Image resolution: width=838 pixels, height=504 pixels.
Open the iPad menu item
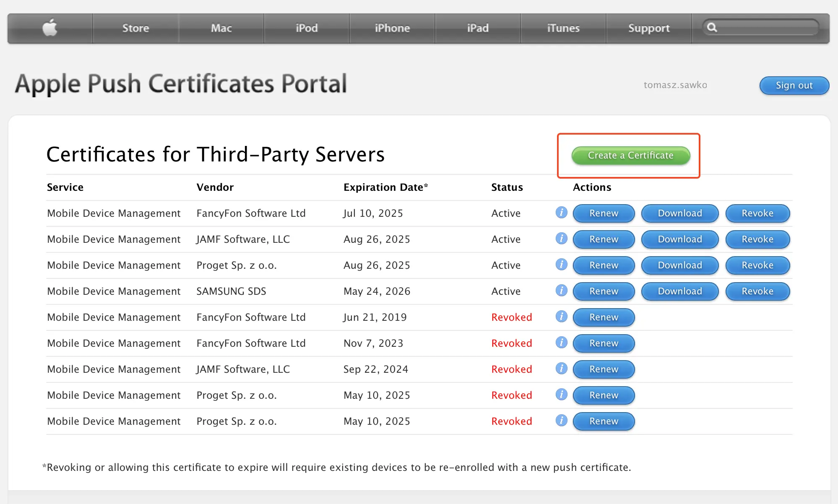point(478,28)
